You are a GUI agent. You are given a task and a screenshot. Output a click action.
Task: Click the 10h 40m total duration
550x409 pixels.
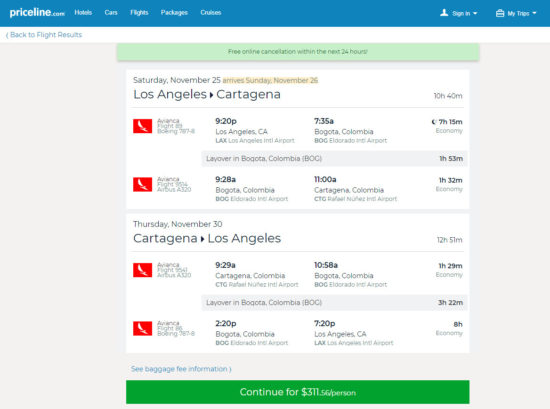(448, 96)
